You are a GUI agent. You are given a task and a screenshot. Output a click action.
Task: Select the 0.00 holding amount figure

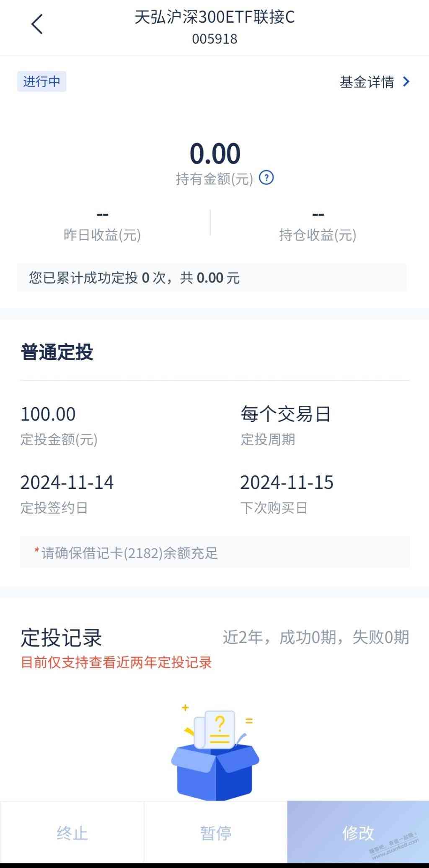pyautogui.click(x=215, y=153)
